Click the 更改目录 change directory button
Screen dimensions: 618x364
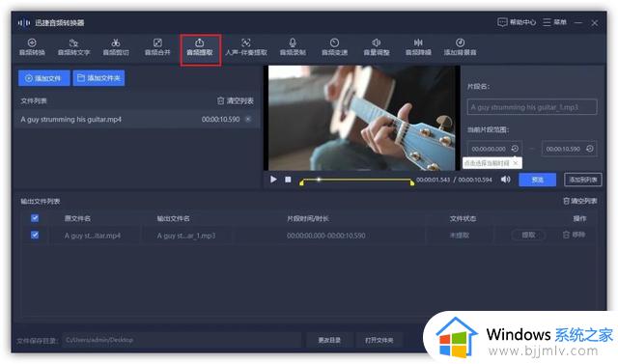click(329, 340)
